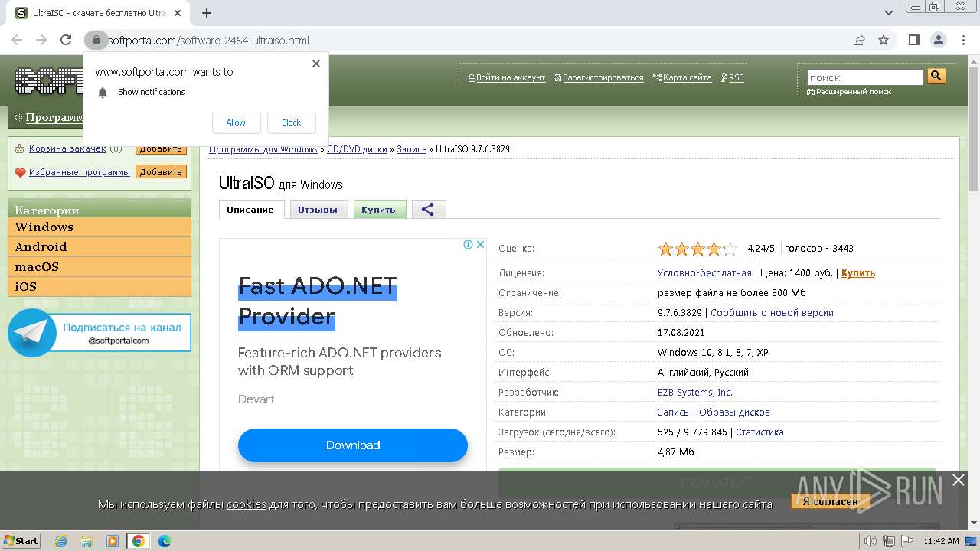Select iOS category
980x551 pixels.
[100, 287]
